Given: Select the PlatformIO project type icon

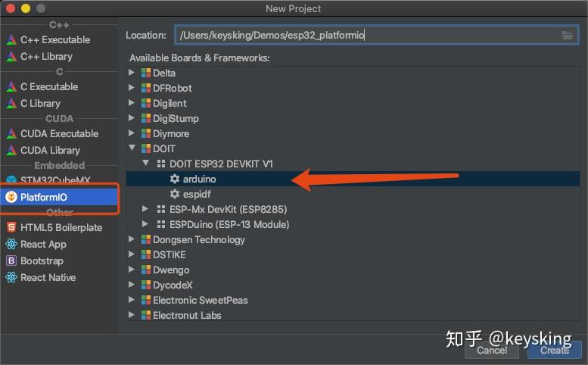Looking at the screenshot, I should coord(11,197).
